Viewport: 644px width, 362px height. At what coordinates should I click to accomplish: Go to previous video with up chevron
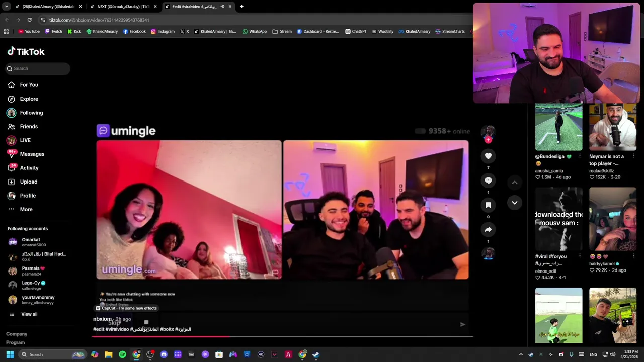514,183
